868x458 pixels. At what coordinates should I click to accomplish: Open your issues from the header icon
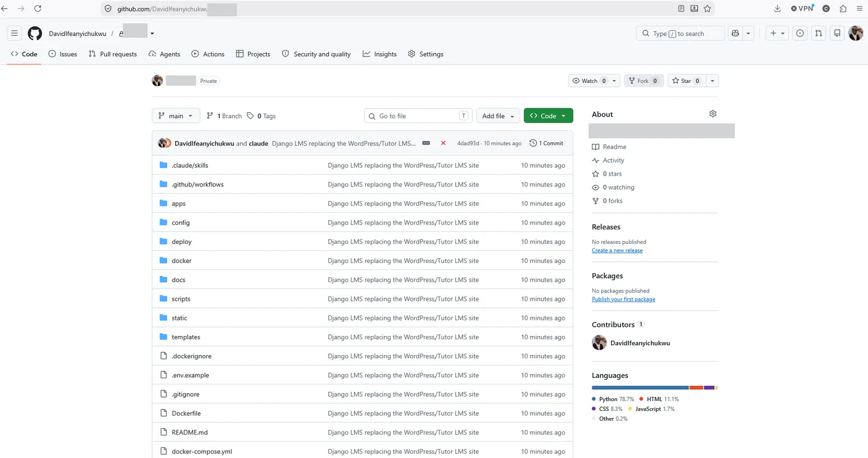coord(800,34)
